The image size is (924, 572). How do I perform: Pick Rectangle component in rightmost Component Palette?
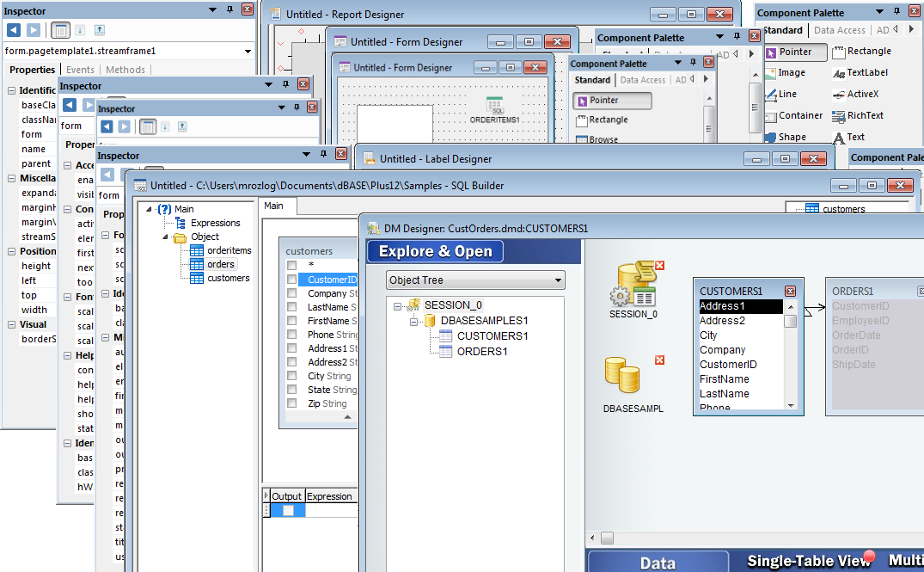coord(861,52)
